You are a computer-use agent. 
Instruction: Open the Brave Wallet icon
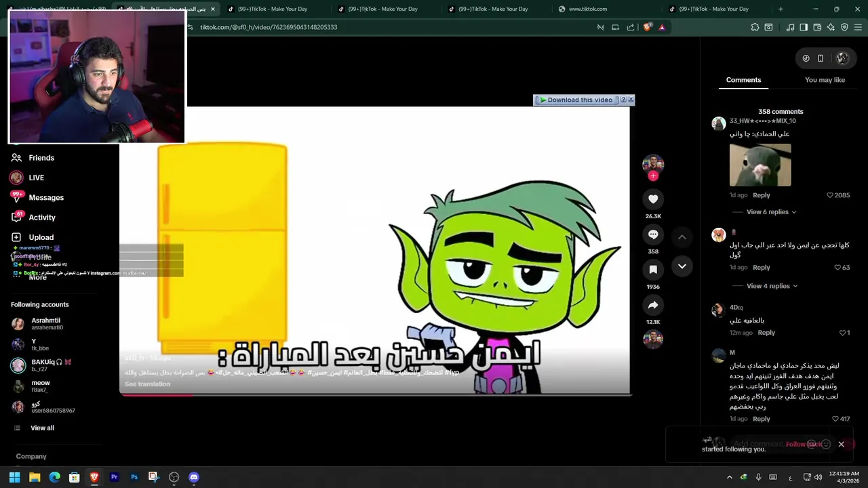click(817, 27)
